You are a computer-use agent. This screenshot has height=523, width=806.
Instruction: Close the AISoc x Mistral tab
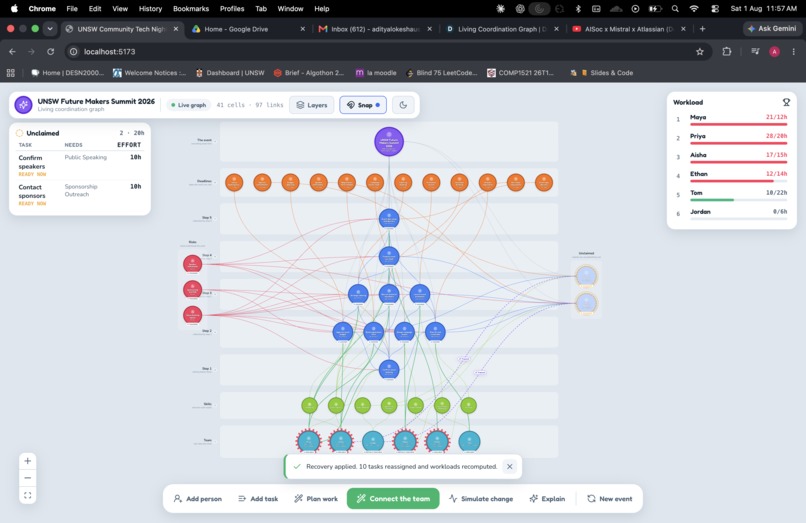tap(683, 29)
